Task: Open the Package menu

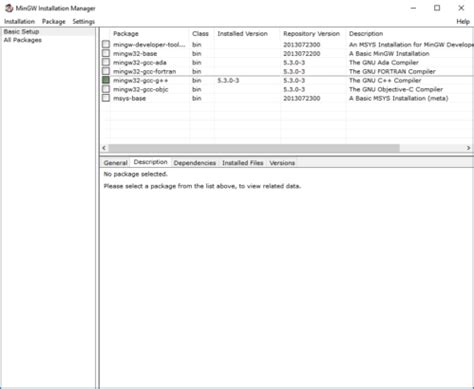Action: (54, 22)
